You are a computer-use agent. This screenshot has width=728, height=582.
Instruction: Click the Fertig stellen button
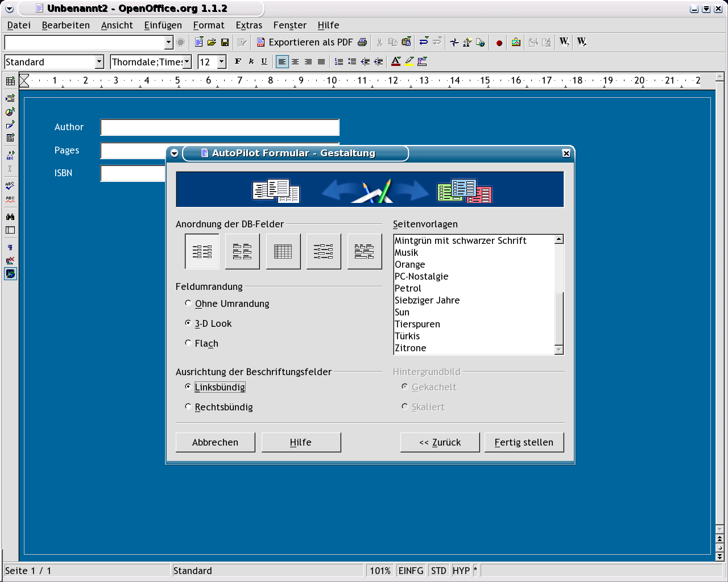[524, 442]
